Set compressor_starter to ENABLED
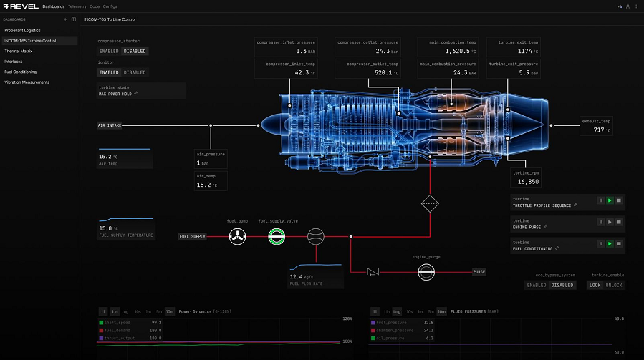This screenshot has width=644, height=360. click(x=109, y=52)
